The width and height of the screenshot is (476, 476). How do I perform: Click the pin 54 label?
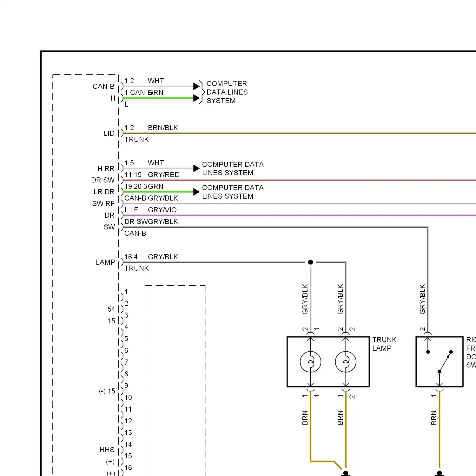pos(111,309)
